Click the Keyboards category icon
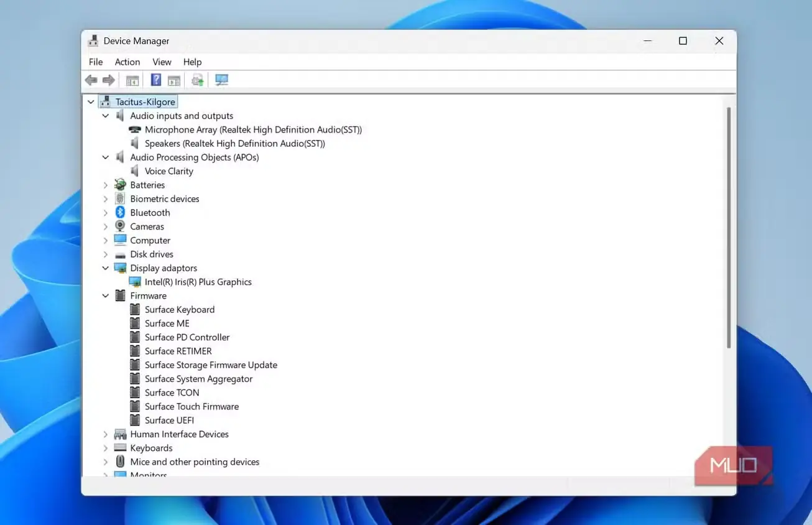Viewport: 812px width, 525px height. click(120, 448)
